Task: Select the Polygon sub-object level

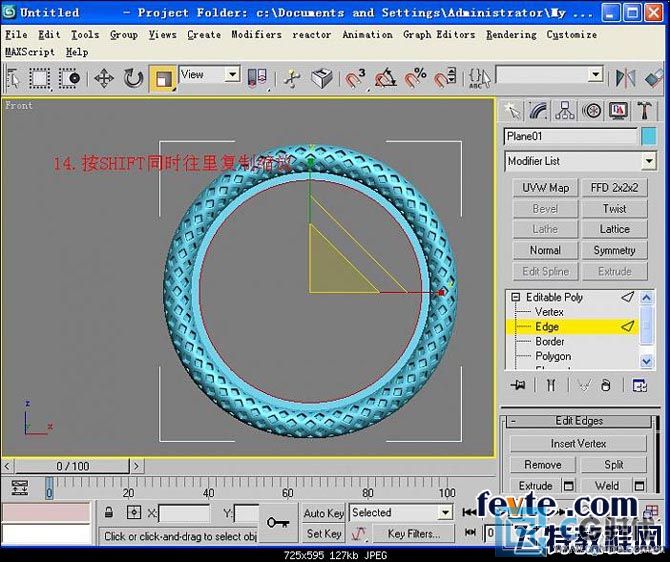Action: tap(553, 356)
